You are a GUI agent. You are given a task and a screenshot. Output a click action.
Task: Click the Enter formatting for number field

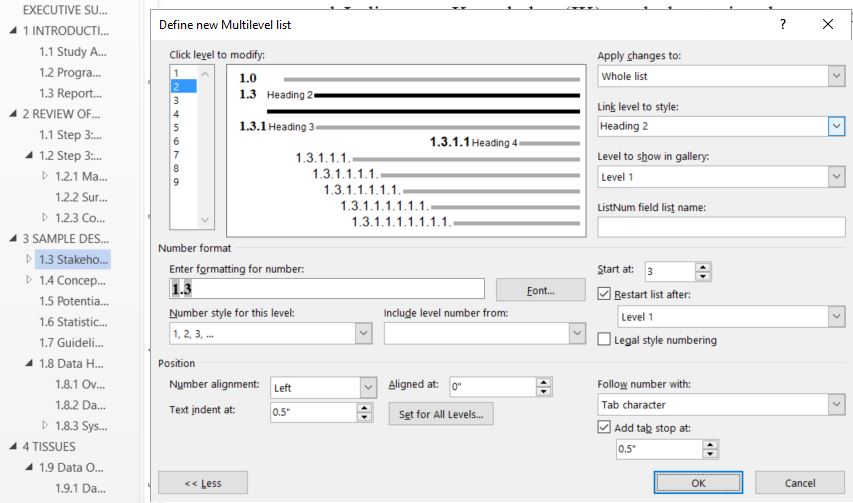326,289
